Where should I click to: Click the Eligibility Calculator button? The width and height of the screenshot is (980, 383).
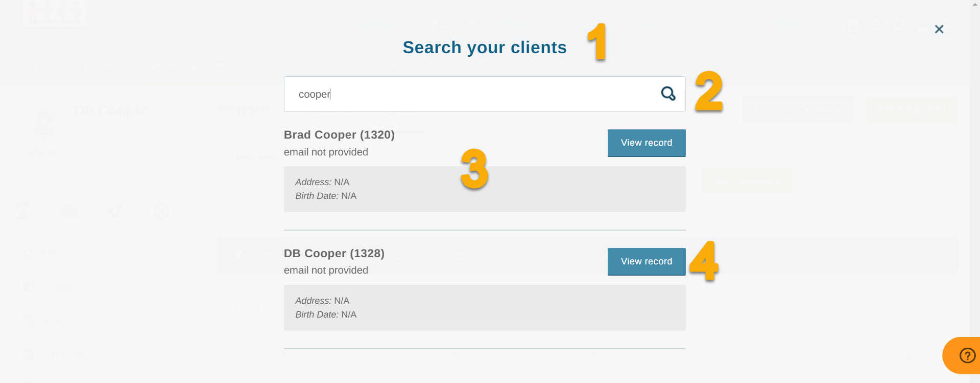tap(798, 109)
